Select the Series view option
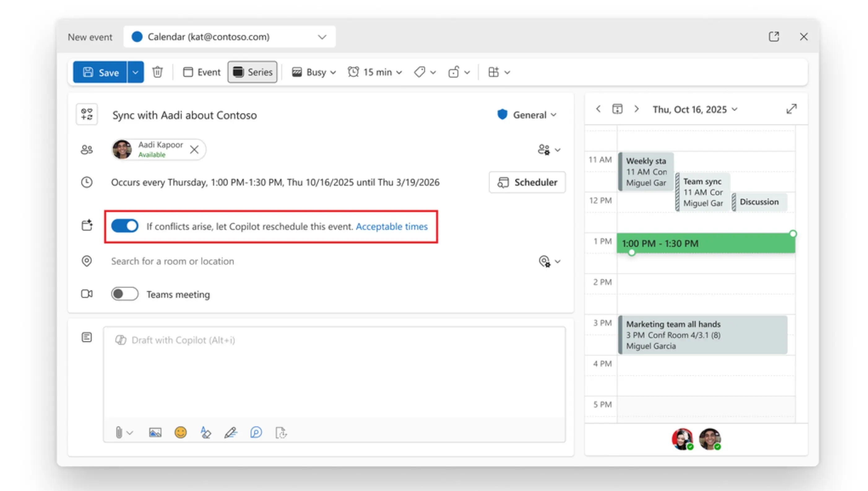 [x=252, y=71]
